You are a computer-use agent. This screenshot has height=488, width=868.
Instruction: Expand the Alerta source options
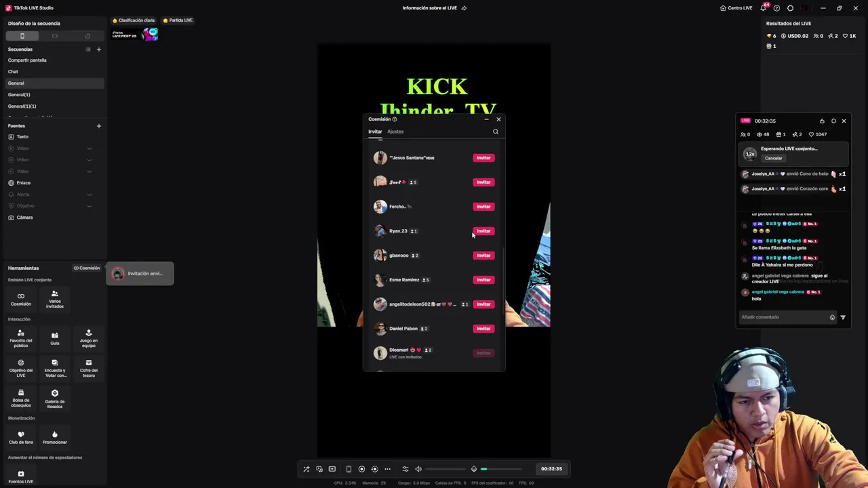89,195
